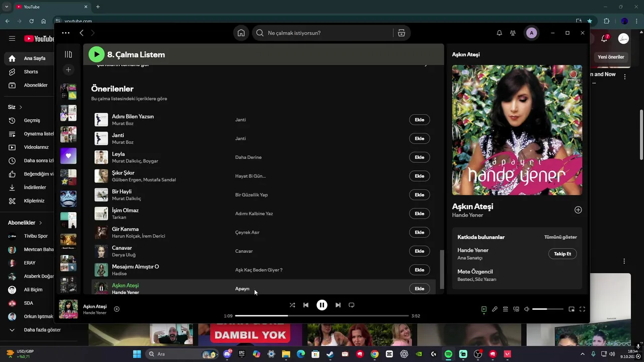Viewport: 644px width, 362px height.
Task: Select the song İşim Olmaz
Action: 125,210
